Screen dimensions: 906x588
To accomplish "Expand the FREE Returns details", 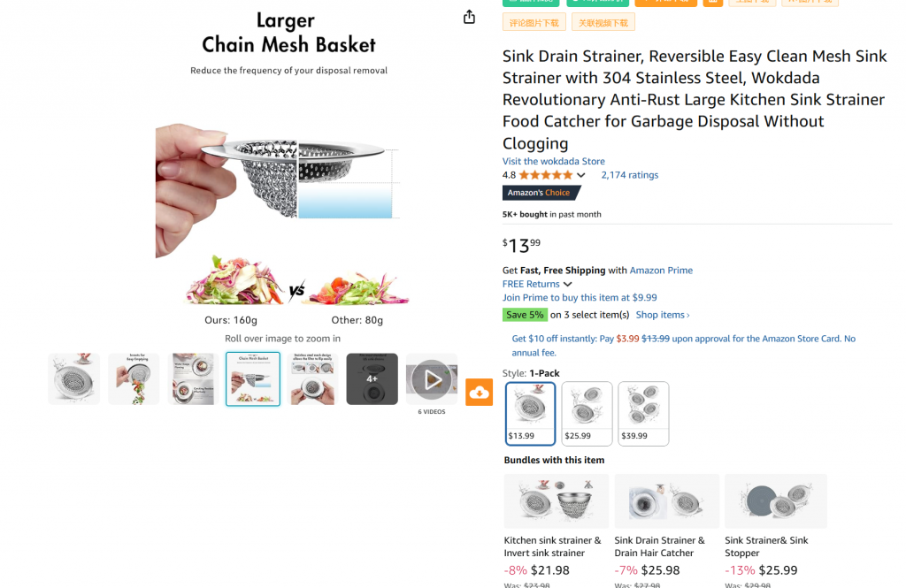I will pos(567,284).
